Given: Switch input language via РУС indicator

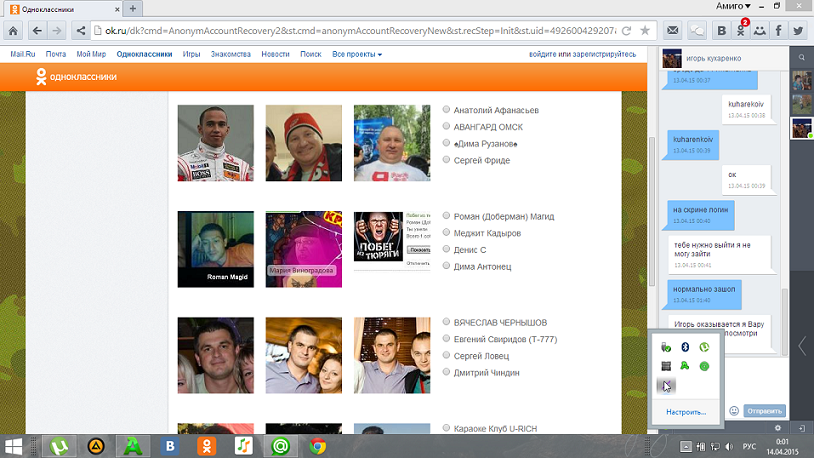Looking at the screenshot, I should pos(749,447).
